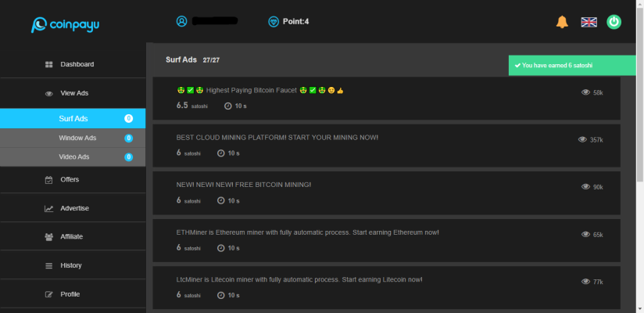Click views eye icon next to 58k
Viewport: 644px width, 313px height.
585,92
